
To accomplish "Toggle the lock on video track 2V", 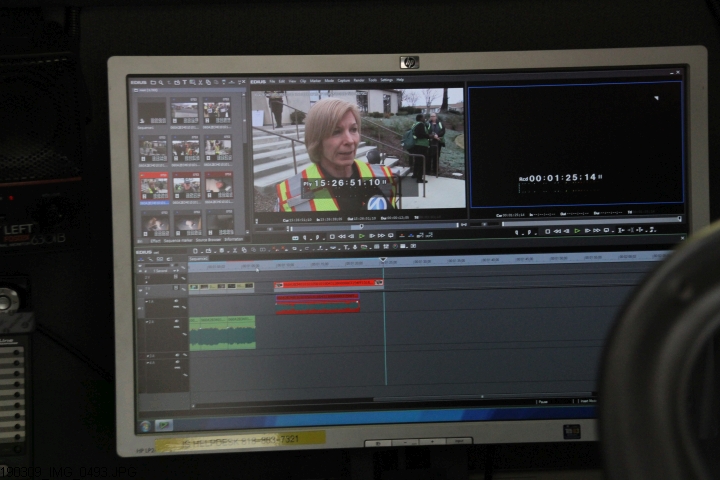I will coord(183,278).
